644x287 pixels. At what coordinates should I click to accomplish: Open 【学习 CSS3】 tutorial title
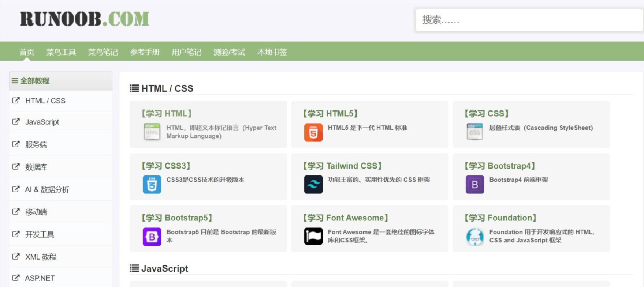point(166,166)
